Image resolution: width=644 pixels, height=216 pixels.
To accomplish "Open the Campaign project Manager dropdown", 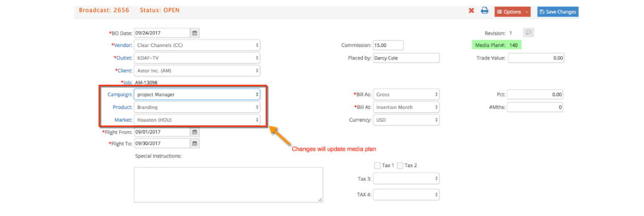I will 197,94.
